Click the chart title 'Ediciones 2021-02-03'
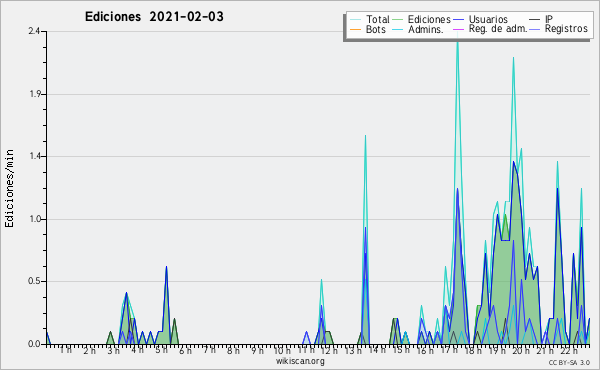Image resolution: width=600 pixels, height=370 pixels. pos(154,17)
